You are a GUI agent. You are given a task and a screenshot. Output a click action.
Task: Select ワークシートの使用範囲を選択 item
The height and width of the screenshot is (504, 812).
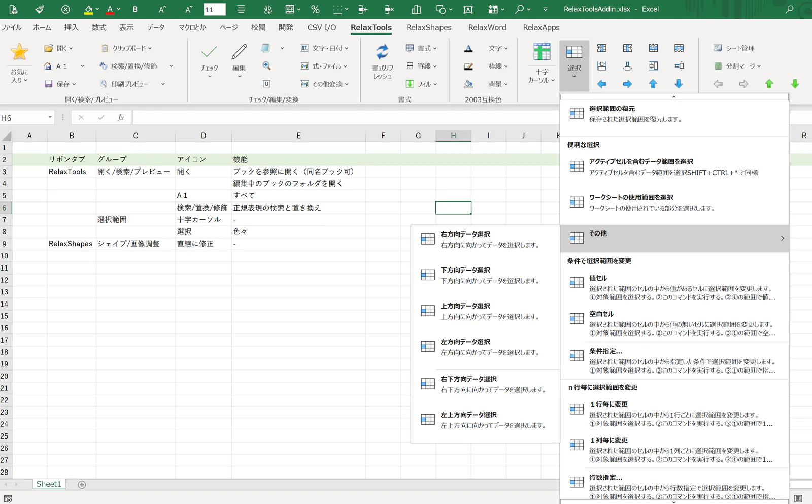674,203
